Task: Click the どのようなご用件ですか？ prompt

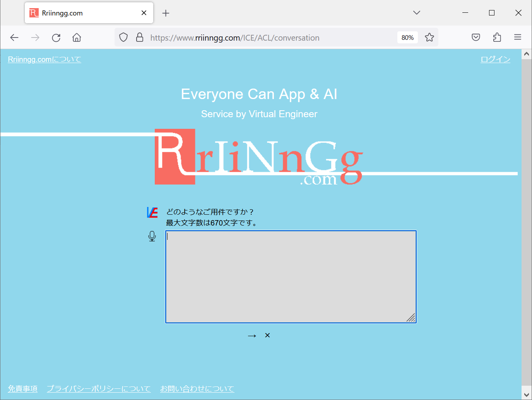Action: [210, 212]
